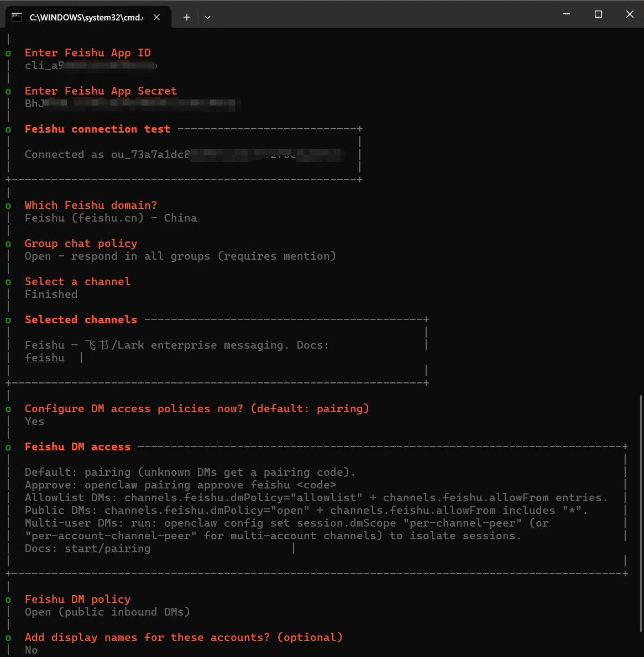Click the "Feishu connection test" heading
Viewport: 644px width, 657px height.
coord(98,129)
